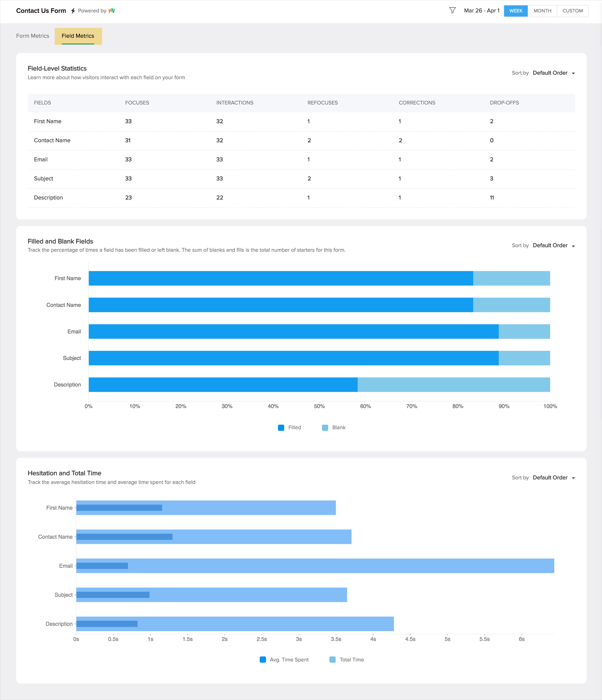Select the WEEK range button
The image size is (602, 700).
[x=515, y=11]
